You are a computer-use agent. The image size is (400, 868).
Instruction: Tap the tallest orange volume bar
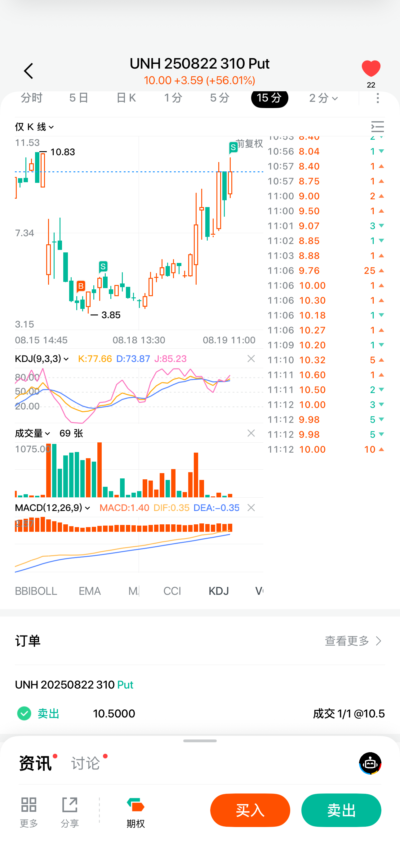[x=99, y=470]
